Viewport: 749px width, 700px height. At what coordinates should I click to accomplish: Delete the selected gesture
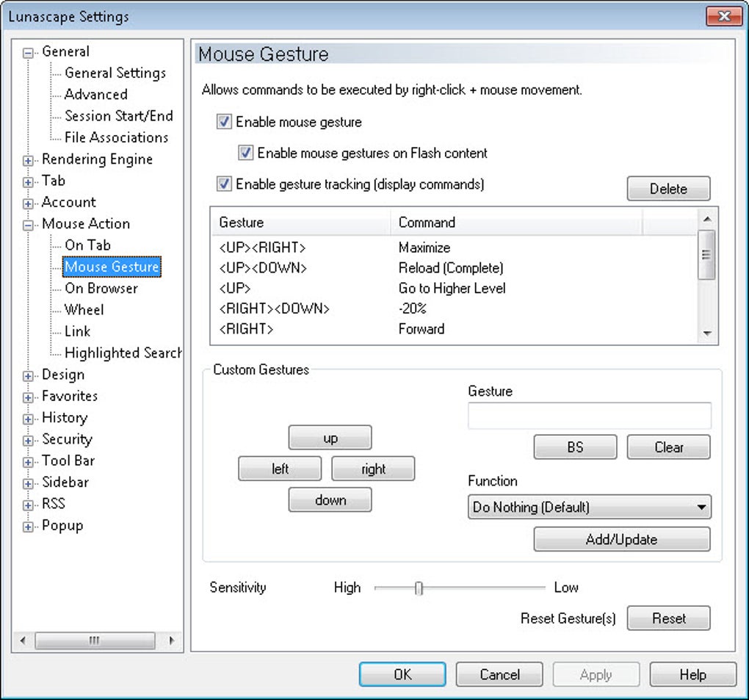click(668, 189)
